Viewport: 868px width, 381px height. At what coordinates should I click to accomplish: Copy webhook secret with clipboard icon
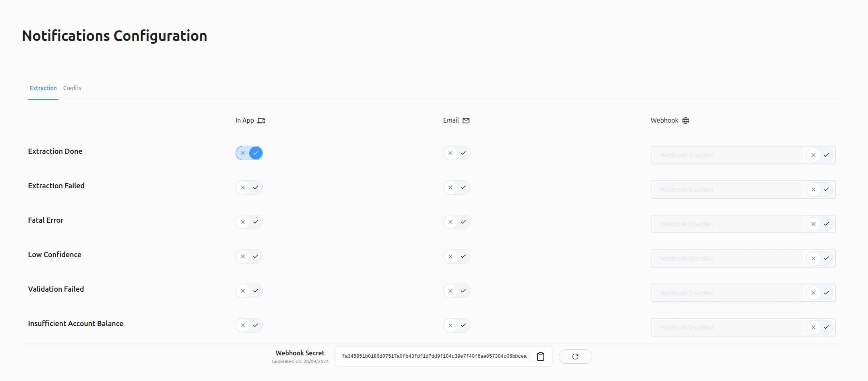540,357
